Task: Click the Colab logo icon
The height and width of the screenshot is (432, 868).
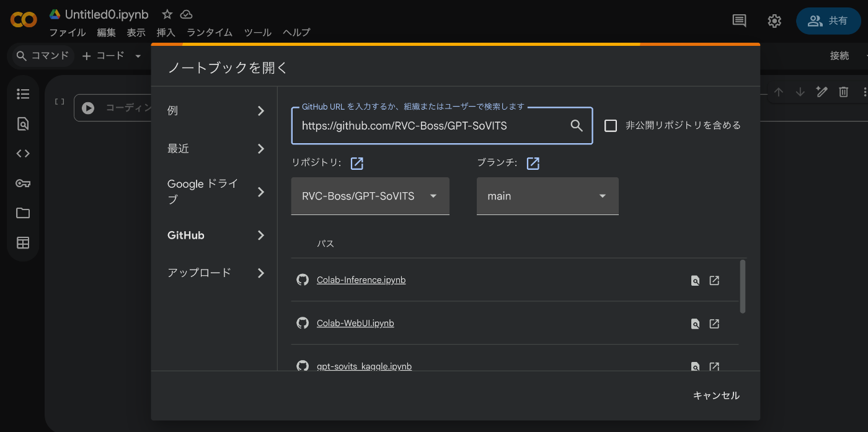Action: point(24,20)
